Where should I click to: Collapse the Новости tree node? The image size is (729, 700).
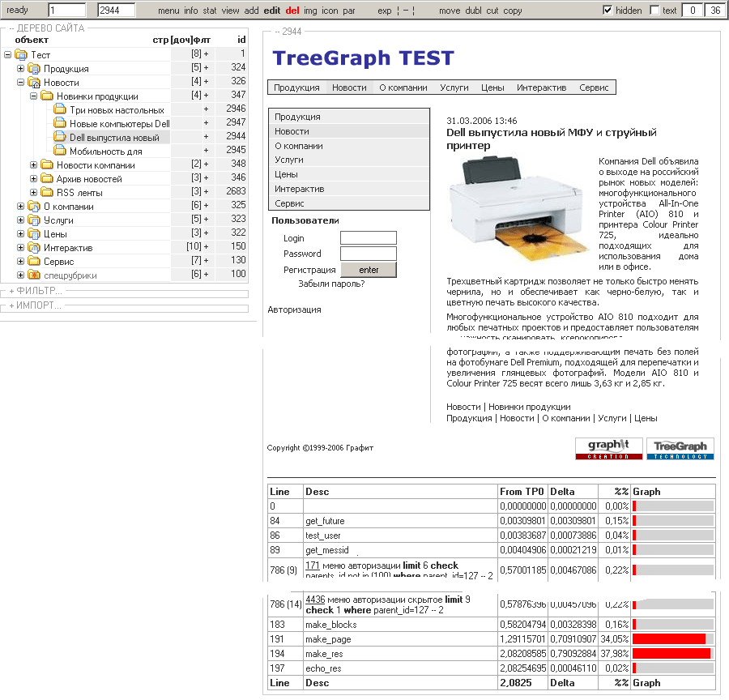pyautogui.click(x=20, y=83)
